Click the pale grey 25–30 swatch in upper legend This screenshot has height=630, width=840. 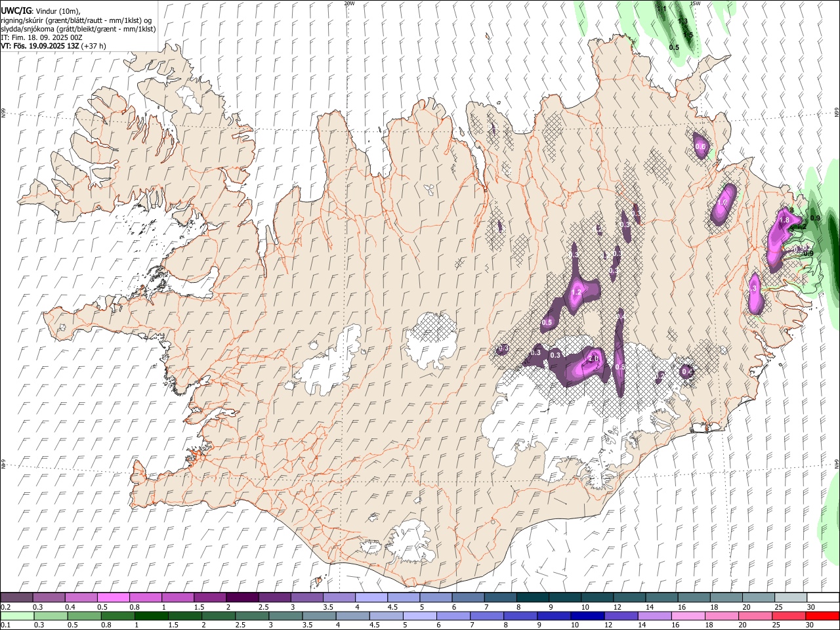[789, 597]
